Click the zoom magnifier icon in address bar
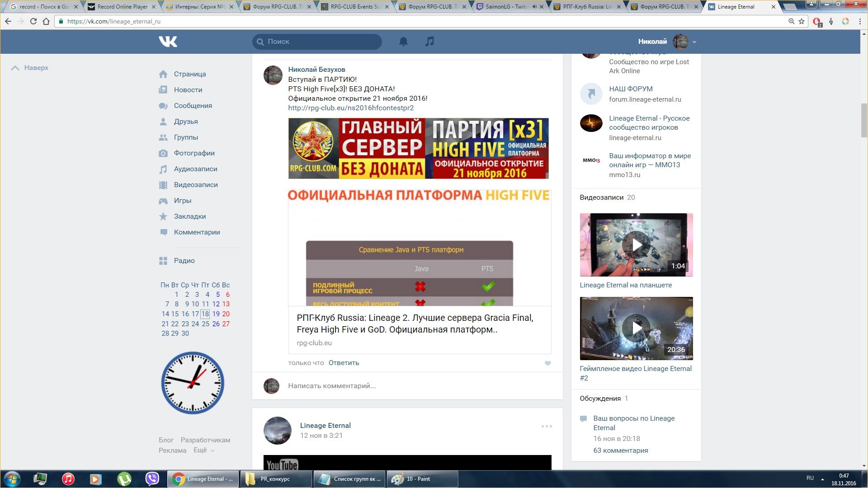Screen dimensions: 868x488 coord(791,21)
